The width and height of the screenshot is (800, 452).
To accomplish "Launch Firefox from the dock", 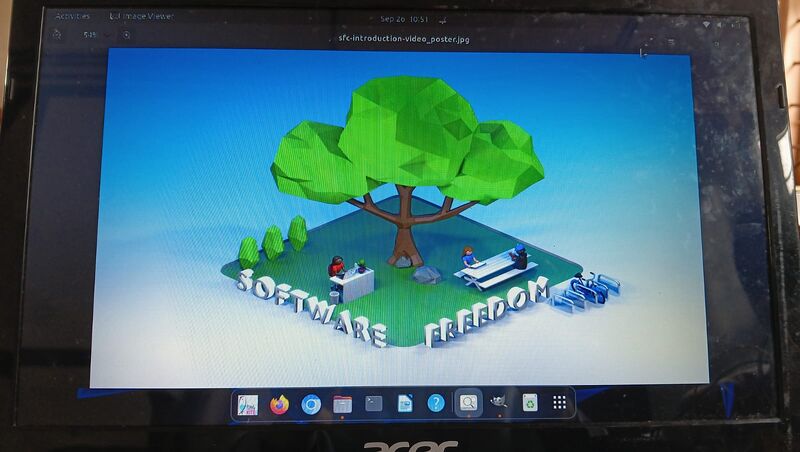I will 280,404.
